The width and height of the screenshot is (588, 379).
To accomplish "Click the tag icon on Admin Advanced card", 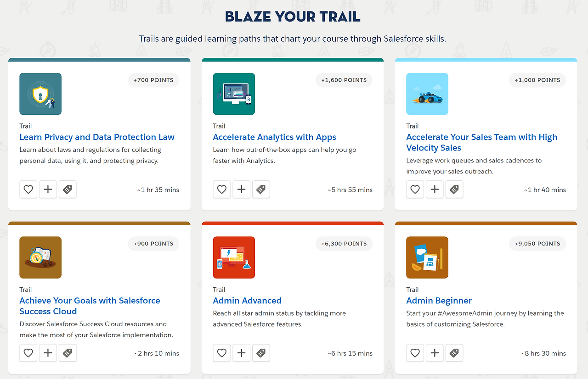I will coord(261,353).
